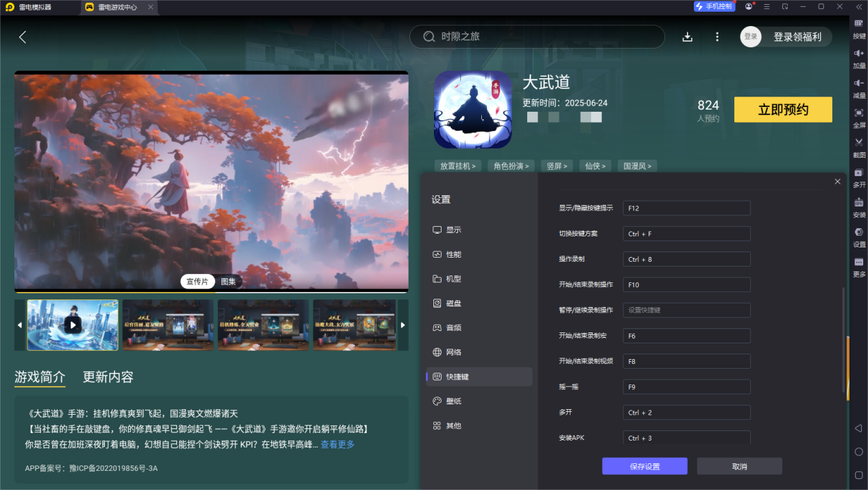This screenshot has width=868, height=490.
Task: Click the 时隙之旅 search field
Action: click(x=537, y=37)
